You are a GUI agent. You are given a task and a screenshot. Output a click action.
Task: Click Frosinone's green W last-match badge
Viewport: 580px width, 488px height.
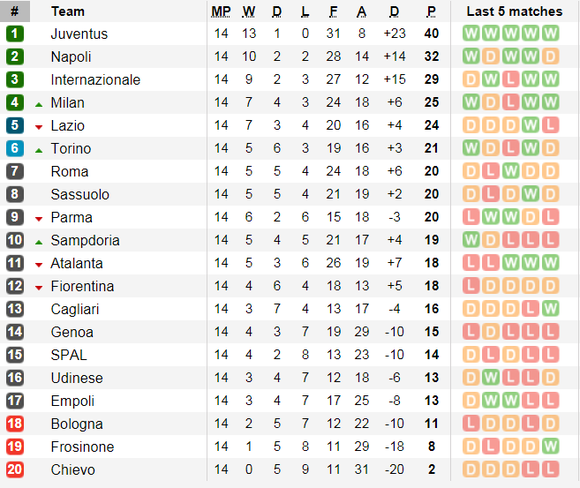pos(550,446)
